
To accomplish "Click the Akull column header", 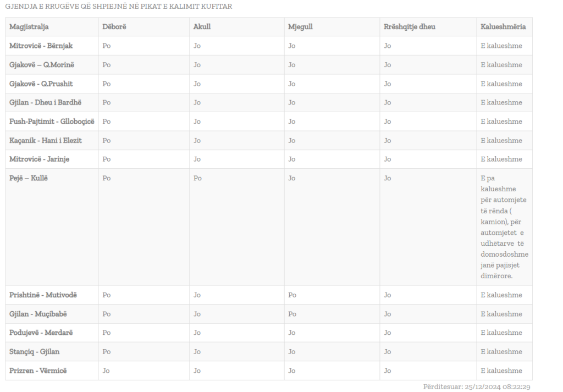I will click(x=202, y=27).
